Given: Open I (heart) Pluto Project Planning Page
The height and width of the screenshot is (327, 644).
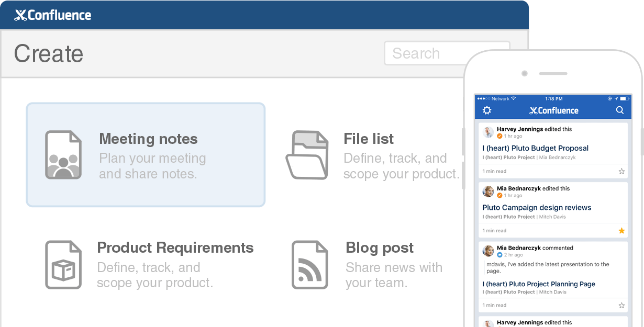Looking at the screenshot, I should point(539,284).
